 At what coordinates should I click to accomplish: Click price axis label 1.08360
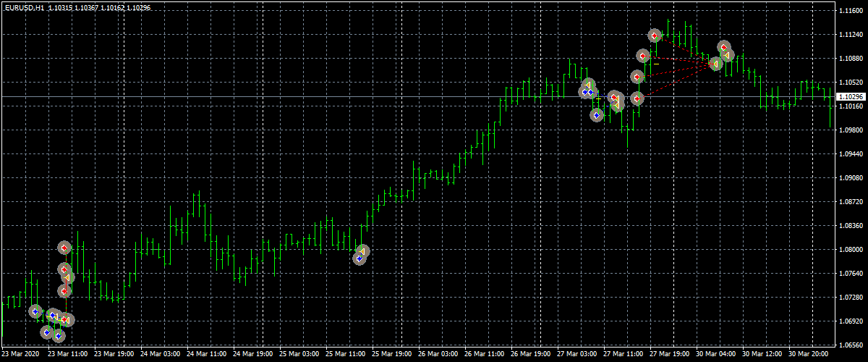(851, 226)
